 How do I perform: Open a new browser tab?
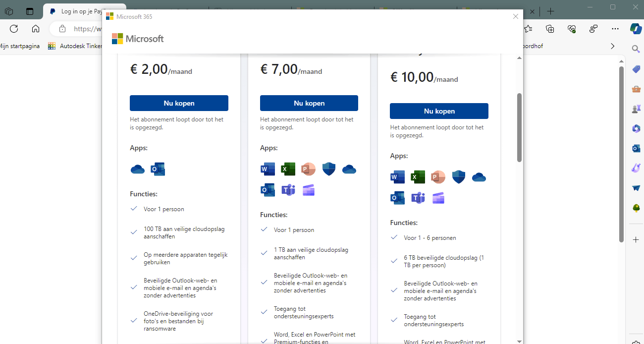click(550, 11)
